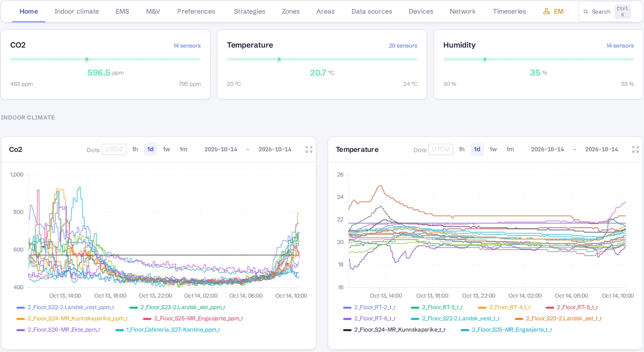Open the 20 sensors link for Temperature

[403, 46]
